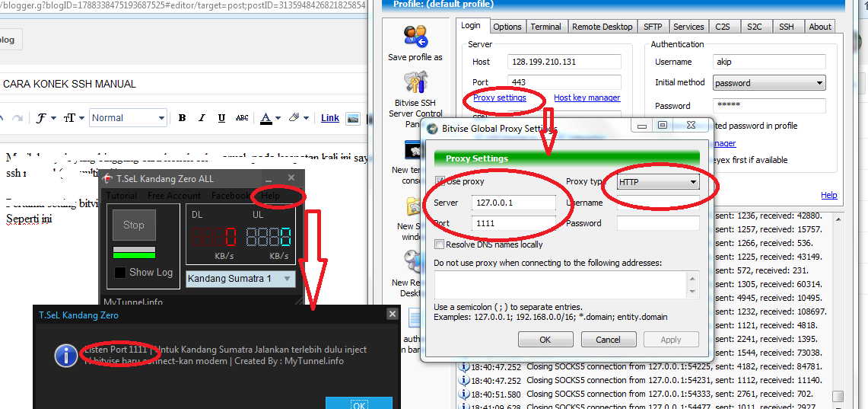Switch to the Remote Desktop tab

point(602,27)
